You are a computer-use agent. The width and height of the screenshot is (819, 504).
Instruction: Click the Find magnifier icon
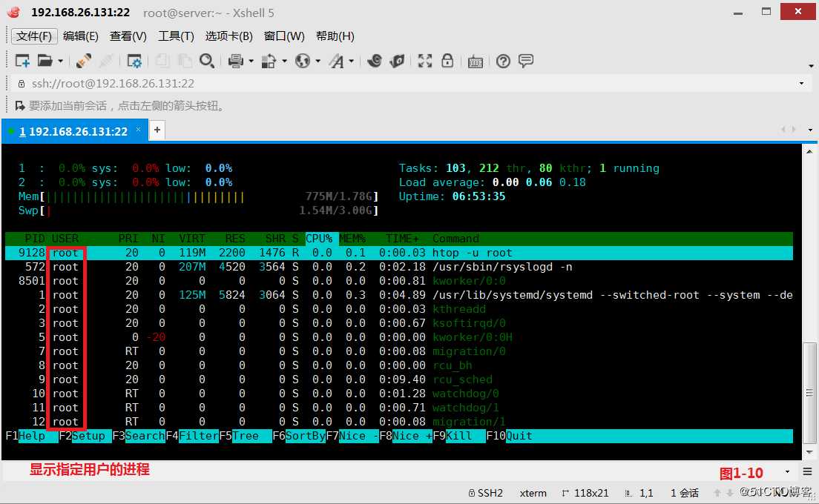point(207,61)
